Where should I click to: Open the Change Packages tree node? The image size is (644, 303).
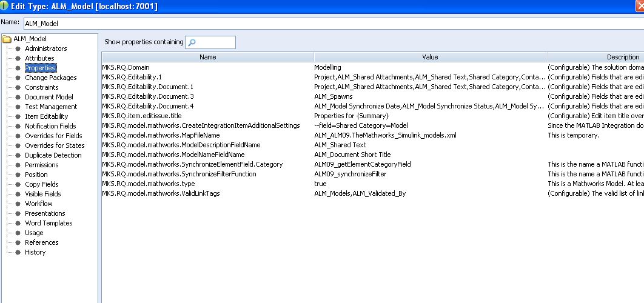coord(50,78)
